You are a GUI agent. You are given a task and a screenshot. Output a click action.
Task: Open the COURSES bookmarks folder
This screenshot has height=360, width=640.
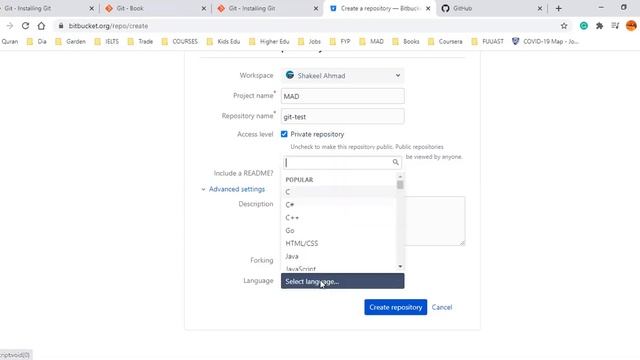click(x=180, y=41)
